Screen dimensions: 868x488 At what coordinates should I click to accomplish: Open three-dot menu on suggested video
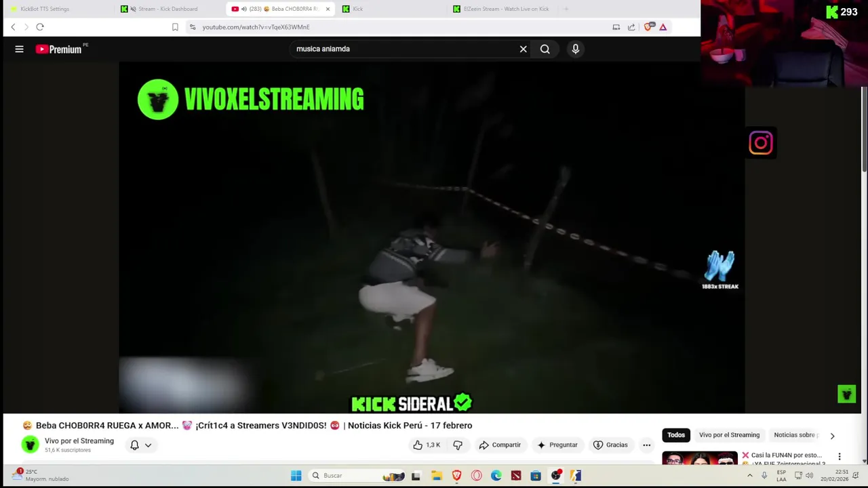(839, 456)
